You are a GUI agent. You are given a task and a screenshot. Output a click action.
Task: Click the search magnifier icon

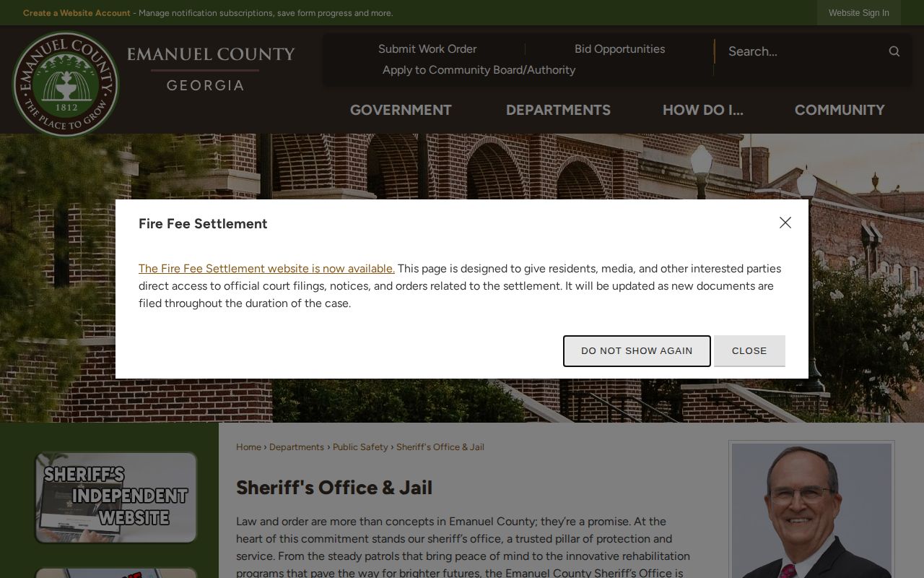point(894,51)
